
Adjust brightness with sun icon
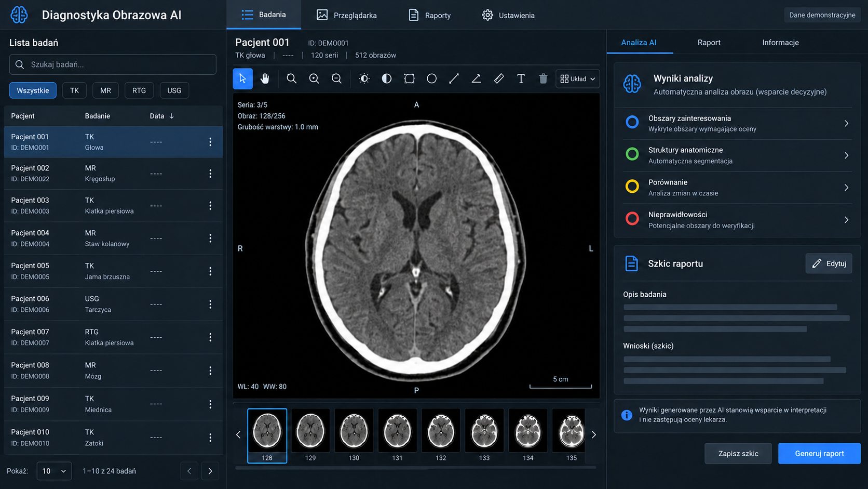tap(364, 78)
